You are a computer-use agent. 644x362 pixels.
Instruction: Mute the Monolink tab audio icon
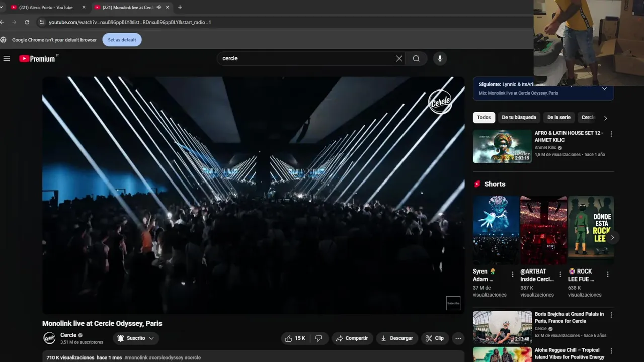pyautogui.click(x=159, y=7)
